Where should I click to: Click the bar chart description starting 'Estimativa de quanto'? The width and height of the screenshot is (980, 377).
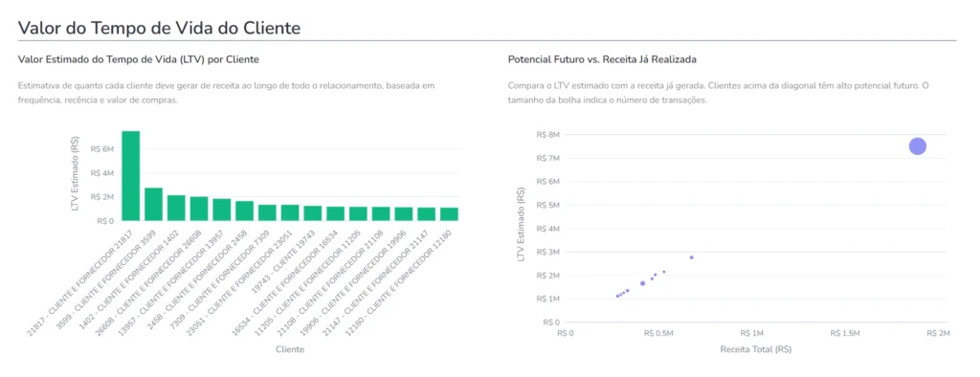pos(226,93)
